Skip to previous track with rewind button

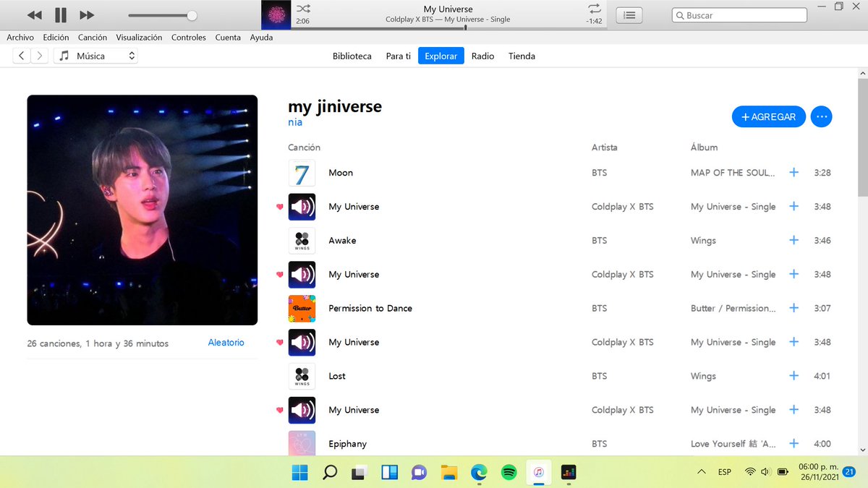34,15
